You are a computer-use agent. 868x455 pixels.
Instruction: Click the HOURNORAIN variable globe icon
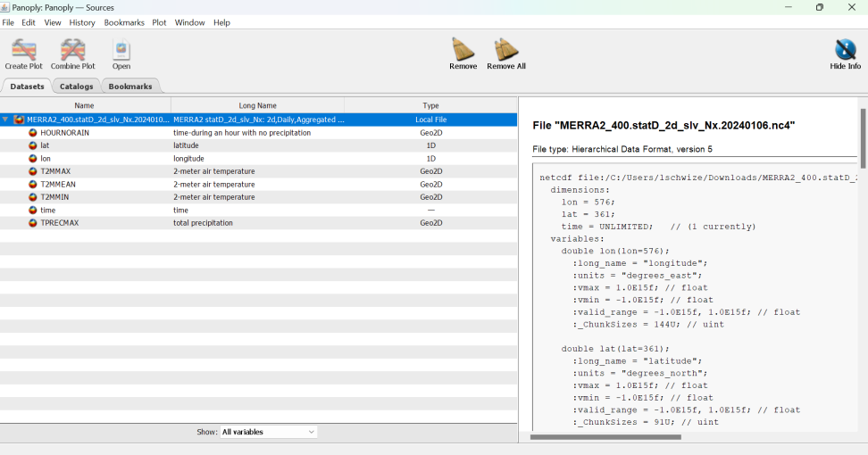33,133
